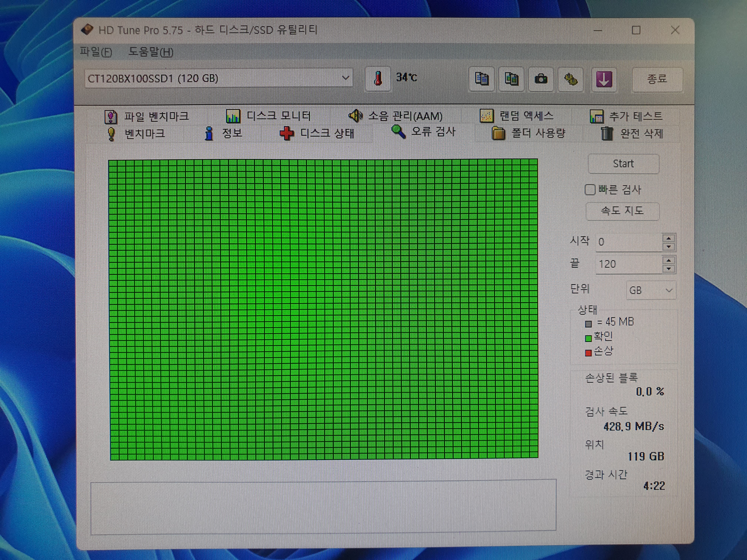The height and width of the screenshot is (560, 747).
Task: Maximize the HD Tune Pro window
Action: point(636,30)
